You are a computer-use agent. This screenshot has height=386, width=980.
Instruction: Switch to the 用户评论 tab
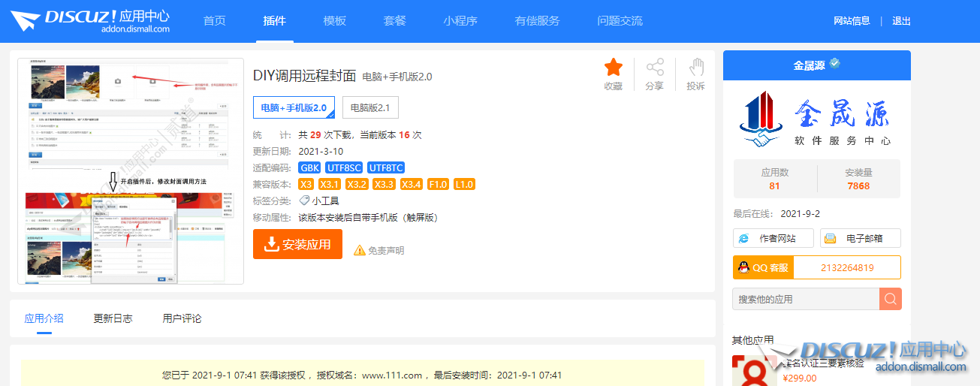pos(182,318)
